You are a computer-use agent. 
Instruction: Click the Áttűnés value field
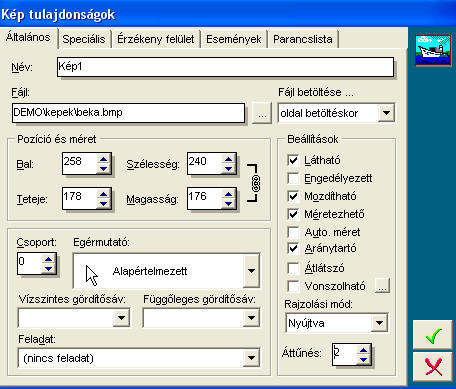tap(345, 355)
